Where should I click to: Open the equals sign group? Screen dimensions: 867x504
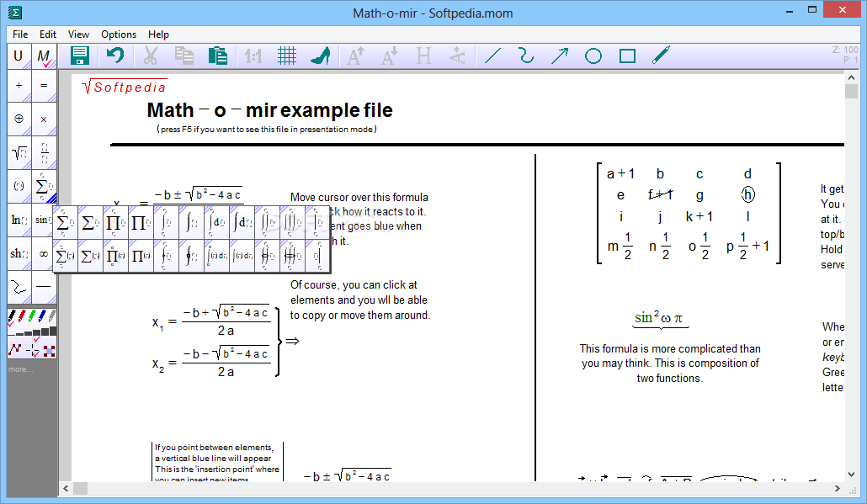coord(44,86)
